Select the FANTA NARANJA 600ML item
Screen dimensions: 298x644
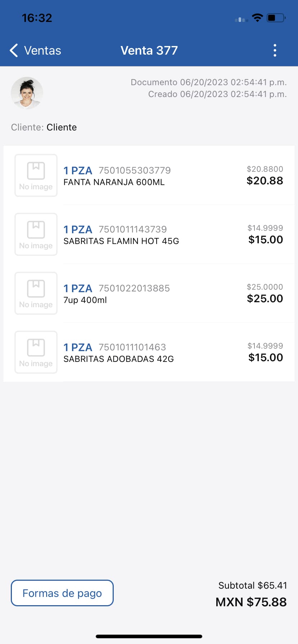[114, 182]
